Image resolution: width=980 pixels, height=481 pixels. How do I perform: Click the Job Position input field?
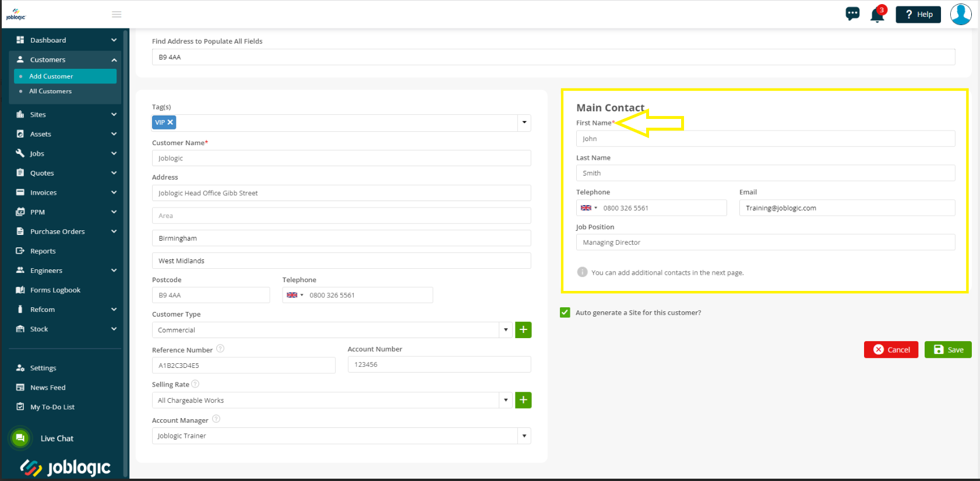point(766,243)
